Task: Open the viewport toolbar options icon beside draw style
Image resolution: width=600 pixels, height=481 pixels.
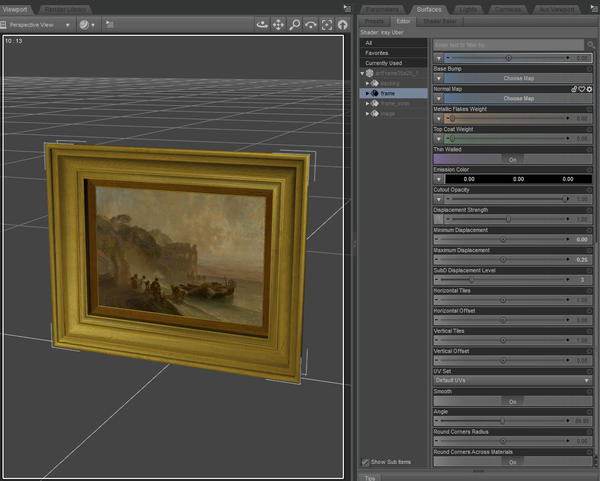Action: pyautogui.click(x=109, y=24)
